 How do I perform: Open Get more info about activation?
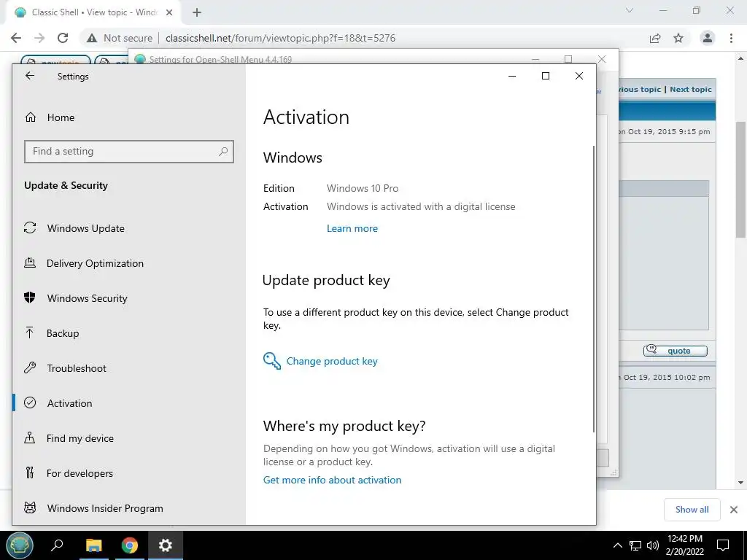tap(332, 480)
